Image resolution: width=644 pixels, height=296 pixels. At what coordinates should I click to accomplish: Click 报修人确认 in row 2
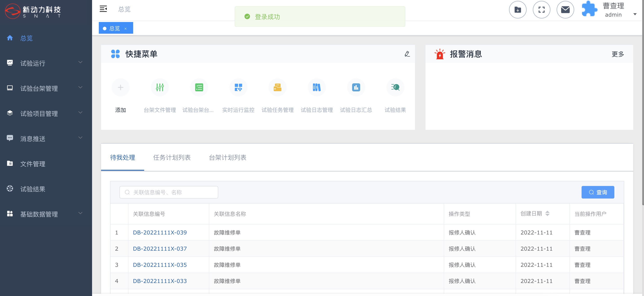[x=462, y=249]
